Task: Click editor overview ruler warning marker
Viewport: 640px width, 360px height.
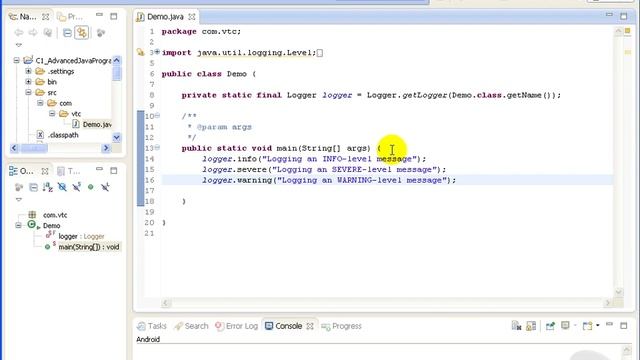Action: 628,52
